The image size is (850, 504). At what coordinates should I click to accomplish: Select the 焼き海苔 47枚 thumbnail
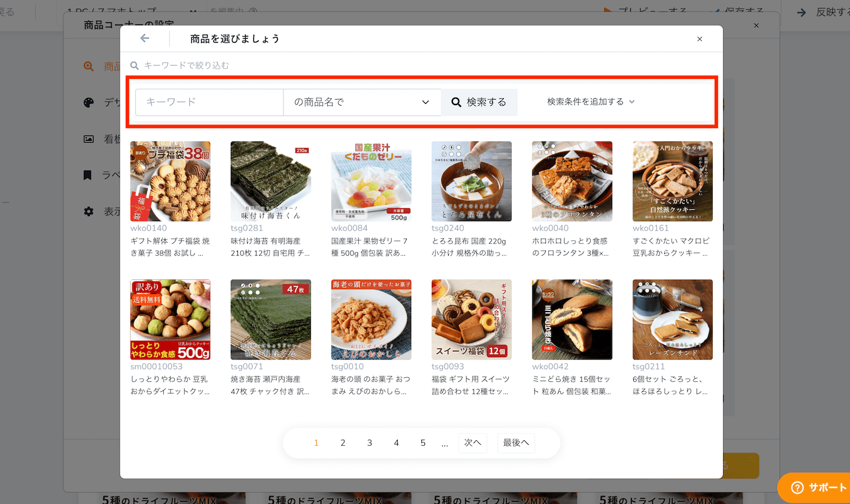271,319
